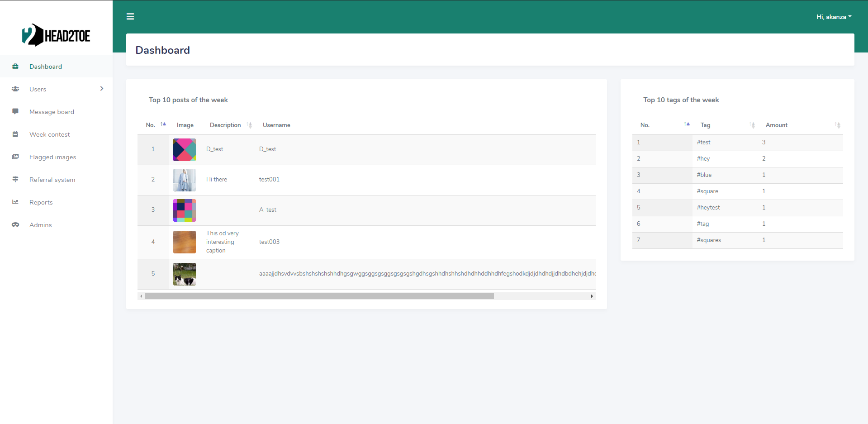Sort tags table by Amount column

pyautogui.click(x=837, y=125)
